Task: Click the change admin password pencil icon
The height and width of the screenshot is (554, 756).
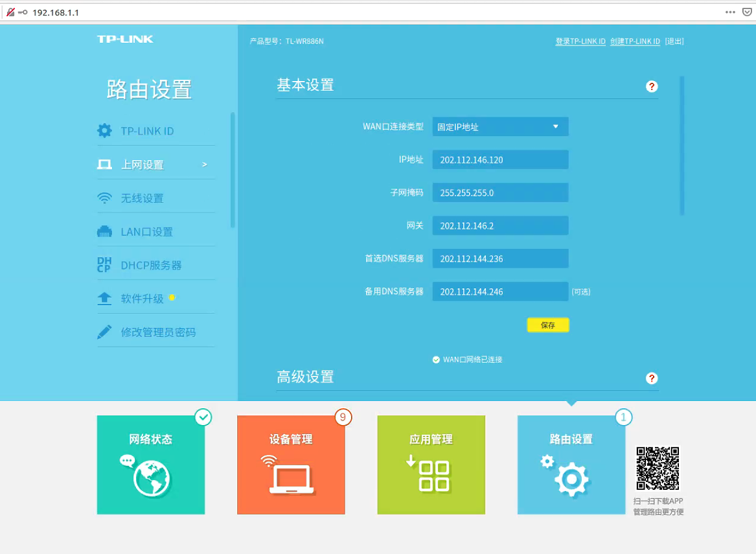Action: (104, 332)
